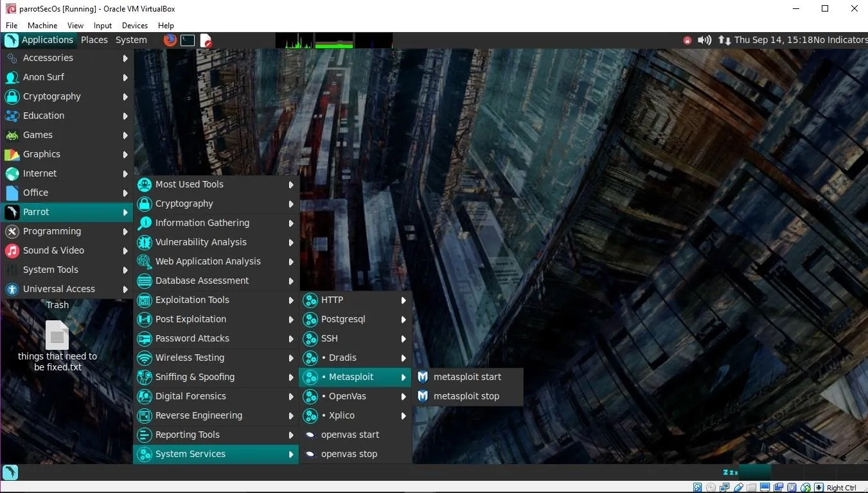Launch Firefox from the top panel
The image size is (868, 493).
170,40
